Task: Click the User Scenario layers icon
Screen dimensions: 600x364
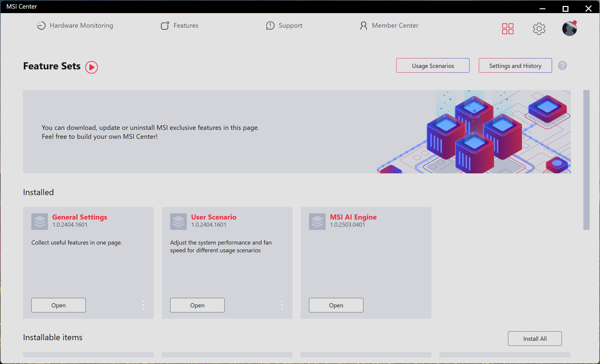Action: click(178, 221)
